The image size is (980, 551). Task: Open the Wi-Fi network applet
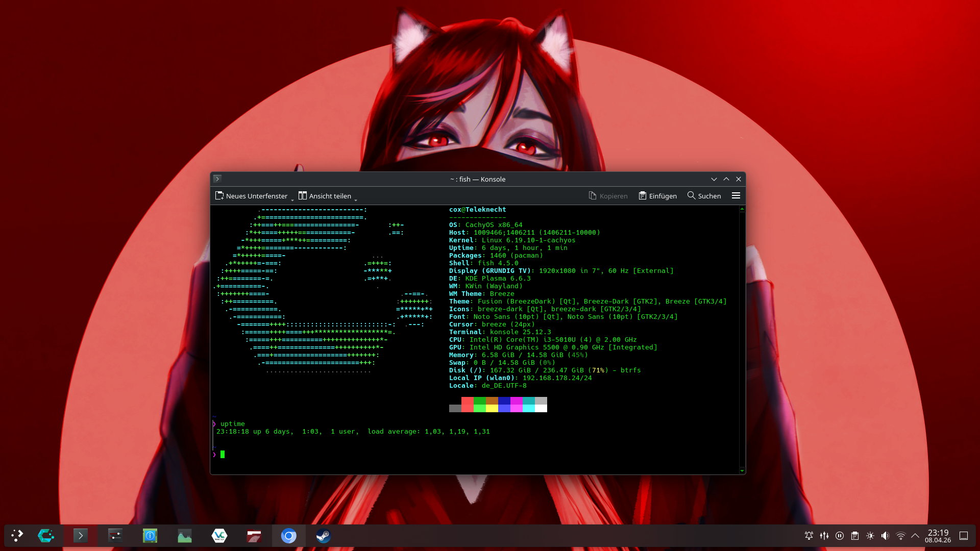(x=901, y=536)
